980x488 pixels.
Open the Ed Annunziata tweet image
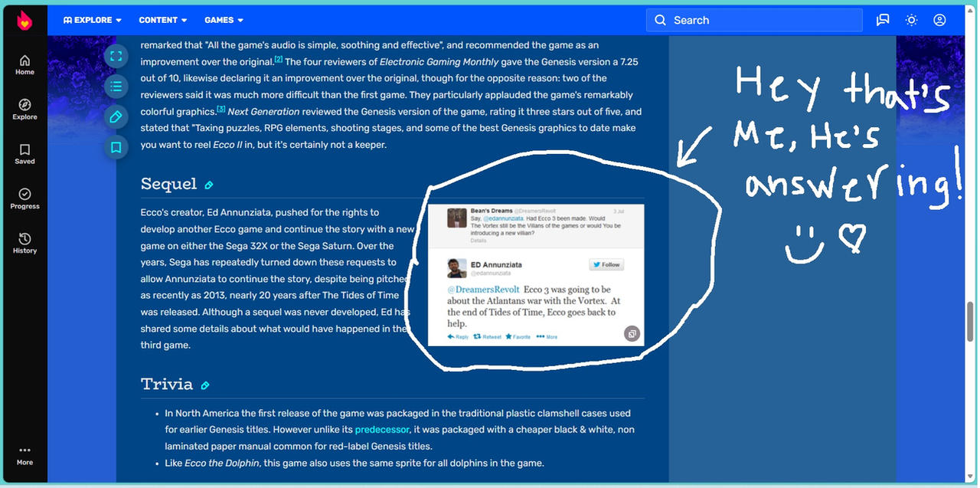[536, 274]
